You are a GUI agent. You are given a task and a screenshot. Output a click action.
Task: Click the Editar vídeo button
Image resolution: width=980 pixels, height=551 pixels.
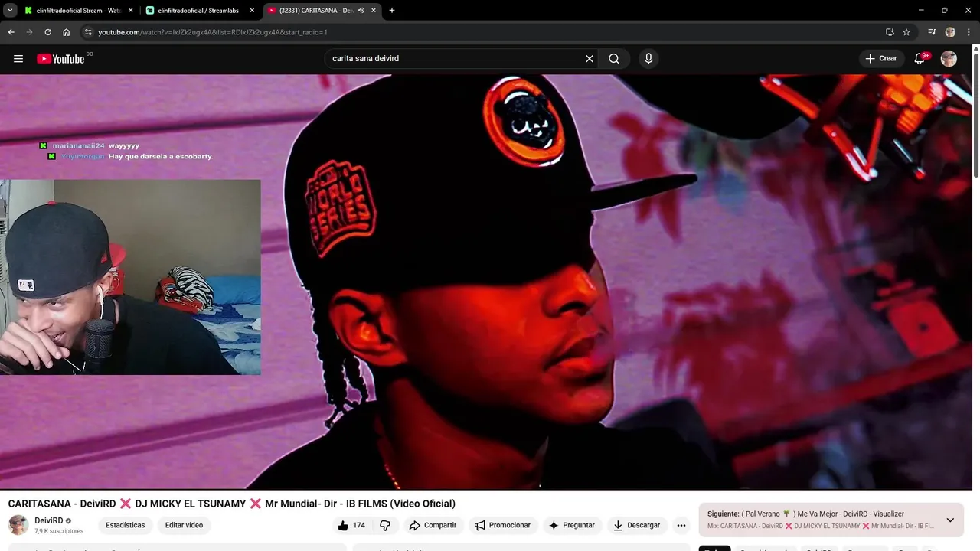[x=184, y=525]
